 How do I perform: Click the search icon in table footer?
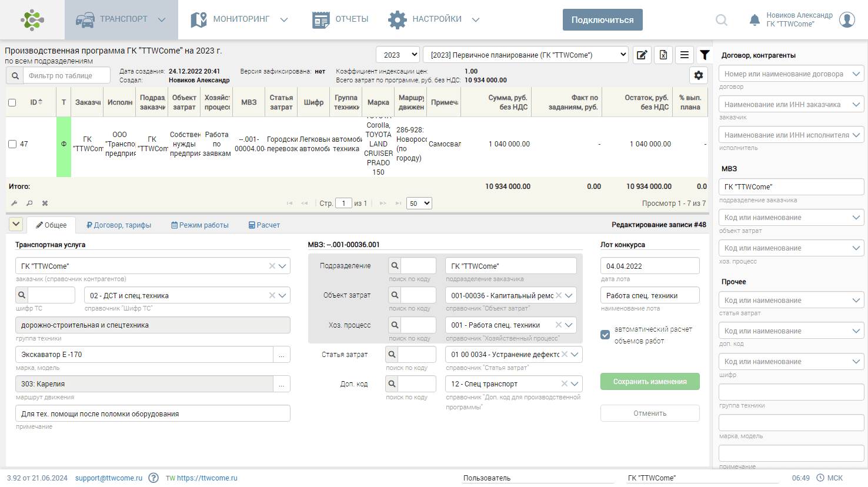(29, 203)
